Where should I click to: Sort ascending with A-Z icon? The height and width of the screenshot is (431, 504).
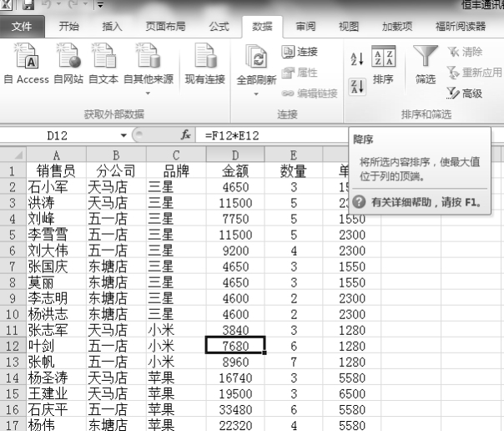(357, 58)
